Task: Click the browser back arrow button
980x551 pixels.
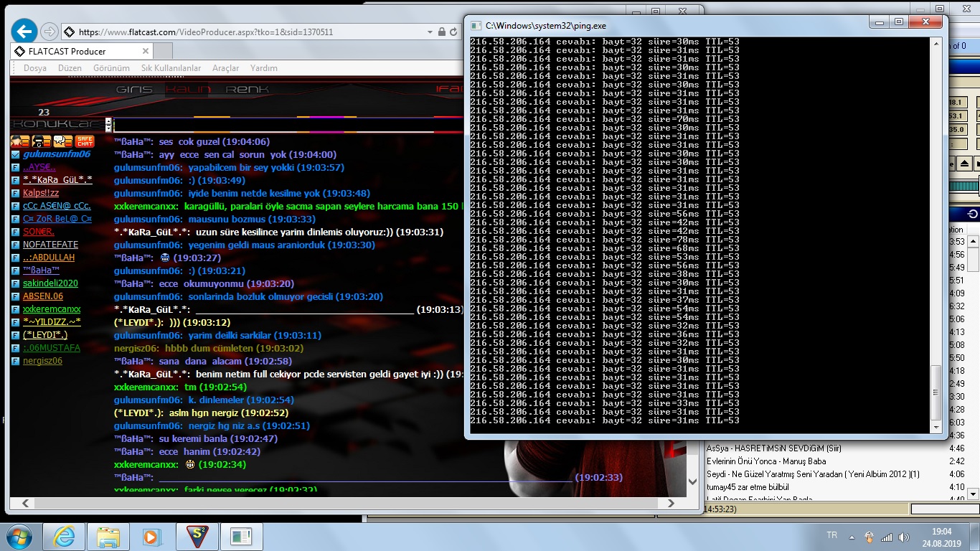Action: (24, 32)
